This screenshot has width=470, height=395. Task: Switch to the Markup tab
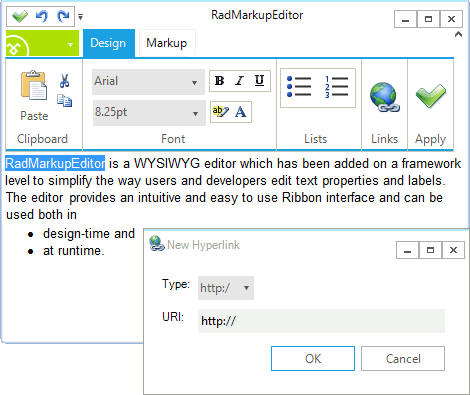pos(167,43)
